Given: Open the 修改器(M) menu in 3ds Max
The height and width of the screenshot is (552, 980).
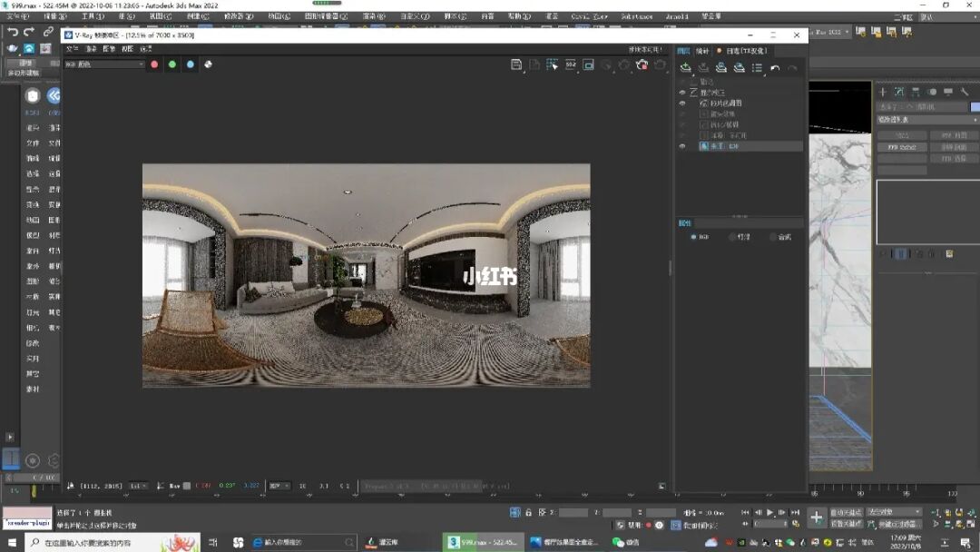Looking at the screenshot, I should pos(239,16).
